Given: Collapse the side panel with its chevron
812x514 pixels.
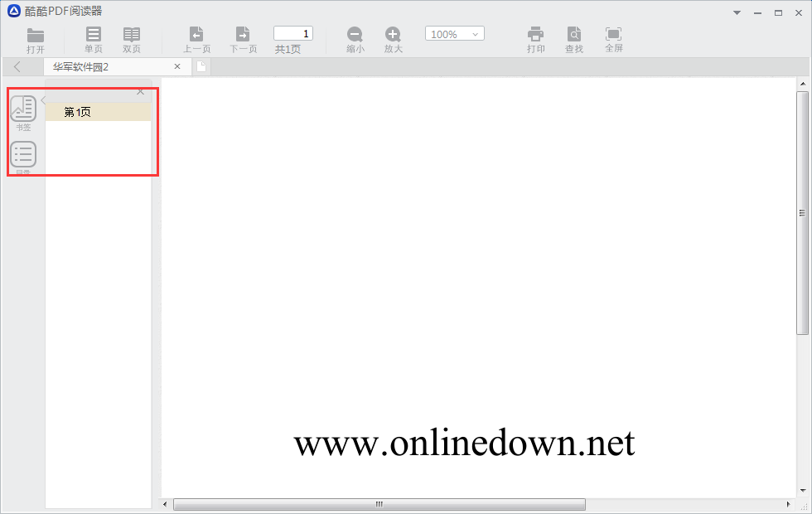Looking at the screenshot, I should (x=43, y=100).
